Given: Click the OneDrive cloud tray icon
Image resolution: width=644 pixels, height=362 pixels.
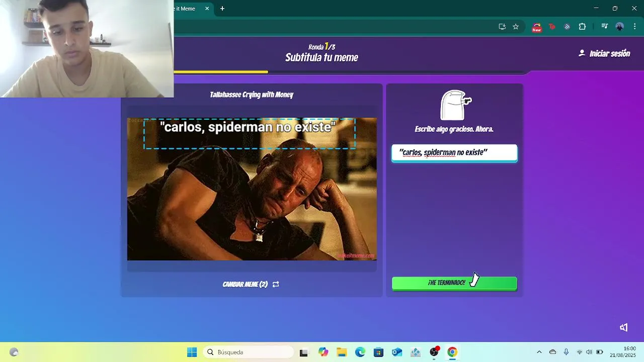Looking at the screenshot, I should click(x=552, y=352).
